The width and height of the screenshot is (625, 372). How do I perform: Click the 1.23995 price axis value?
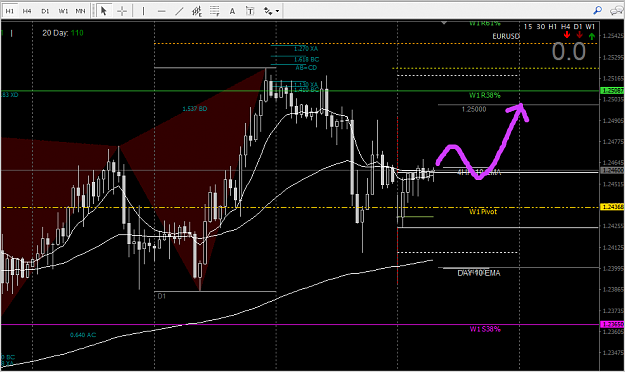[613, 268]
